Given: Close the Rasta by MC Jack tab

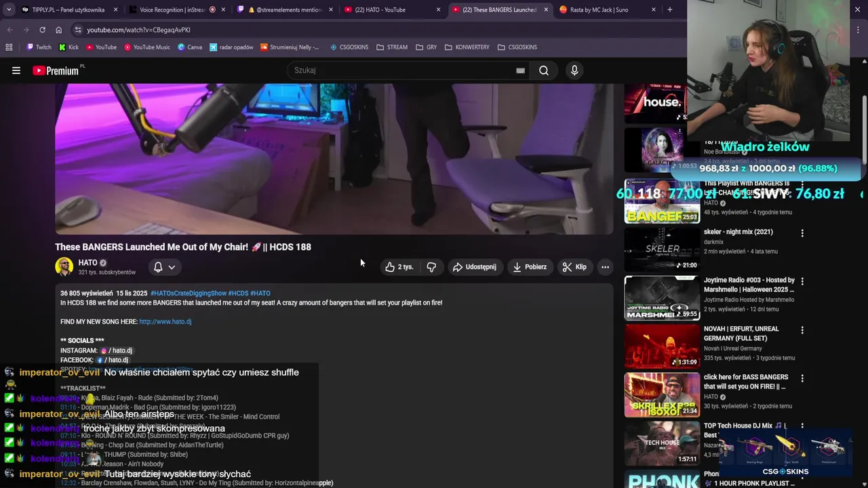Looking at the screenshot, I should click(x=653, y=9).
